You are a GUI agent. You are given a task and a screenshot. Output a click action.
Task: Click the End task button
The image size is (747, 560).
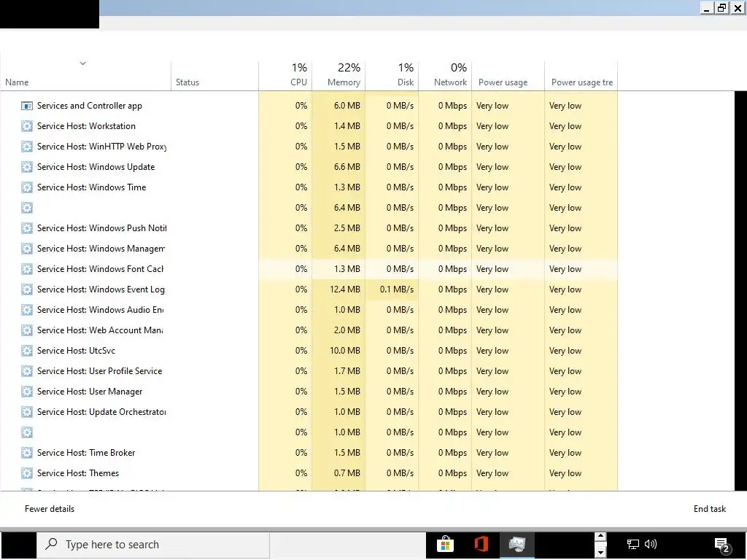[x=709, y=509]
